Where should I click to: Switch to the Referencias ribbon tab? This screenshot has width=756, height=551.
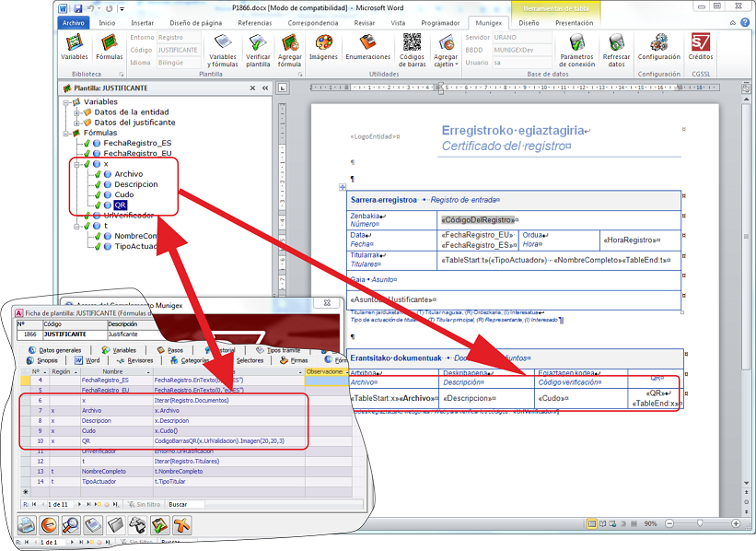254,23
